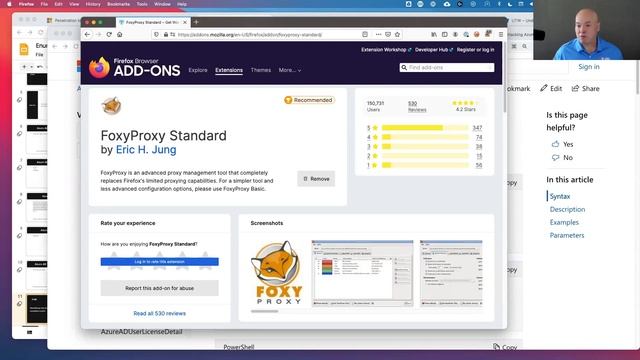Filter reviews by 1 star bar
Viewport: 640px width, 360px height.
[x=424, y=165]
